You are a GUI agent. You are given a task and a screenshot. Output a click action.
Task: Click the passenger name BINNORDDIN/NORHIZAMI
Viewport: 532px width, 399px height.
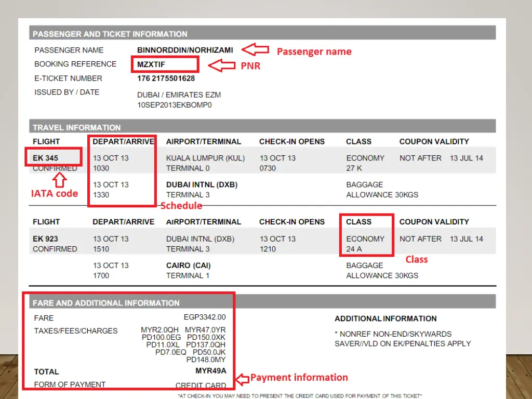(x=185, y=50)
